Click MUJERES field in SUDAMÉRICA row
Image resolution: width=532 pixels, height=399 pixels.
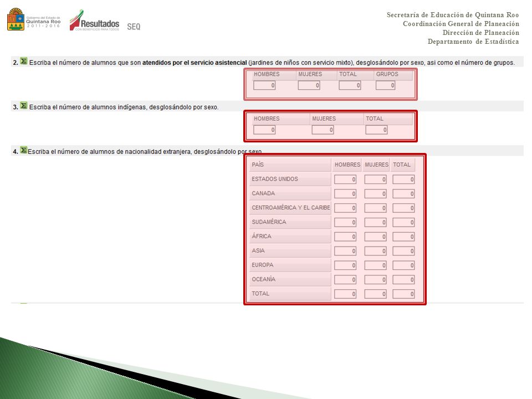(375, 222)
